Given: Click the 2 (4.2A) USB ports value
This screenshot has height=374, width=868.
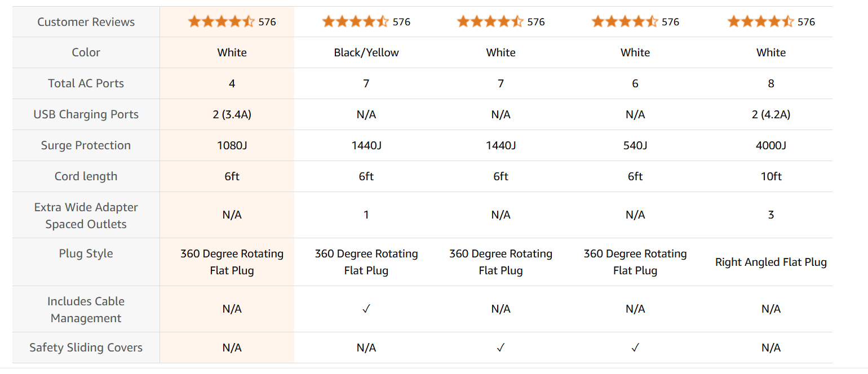Looking at the screenshot, I should click(771, 114).
